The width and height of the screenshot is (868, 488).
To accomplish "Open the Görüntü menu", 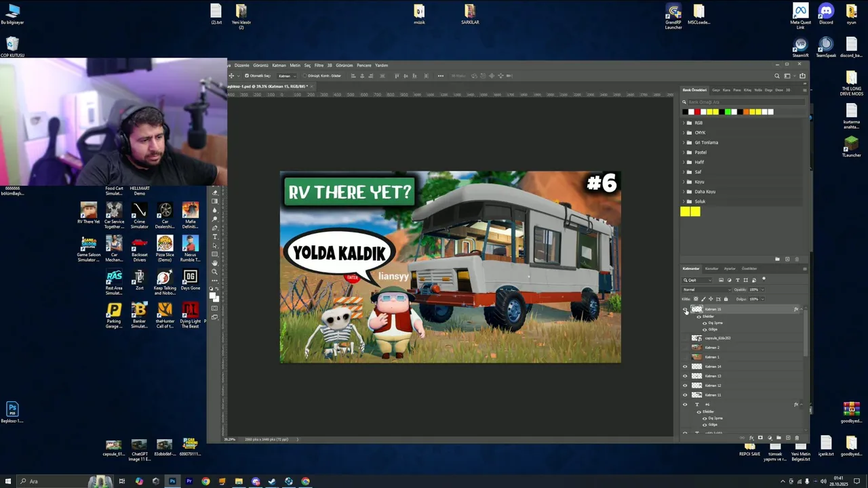I will (x=260, y=66).
